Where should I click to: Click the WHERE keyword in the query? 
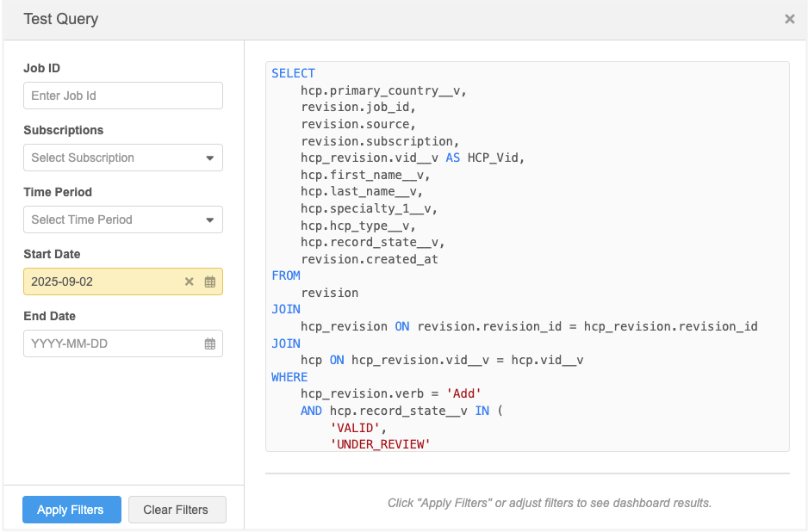[x=289, y=377]
